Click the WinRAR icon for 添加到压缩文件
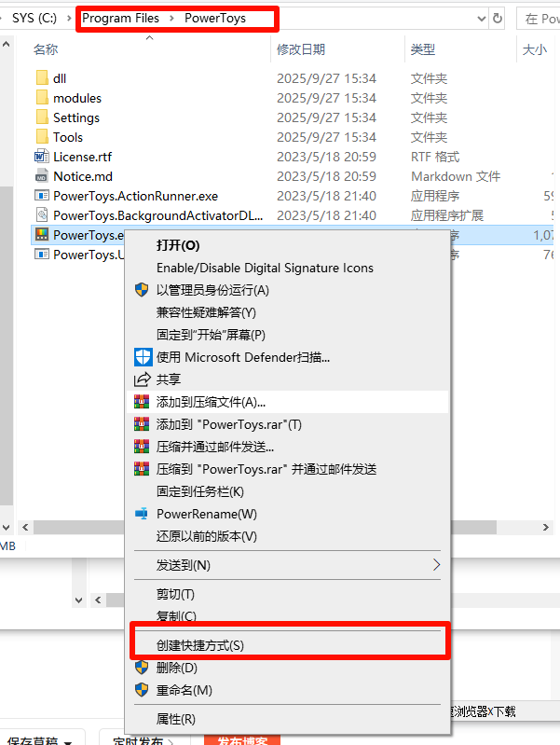Viewport: 560px width, 745px height. (142, 402)
